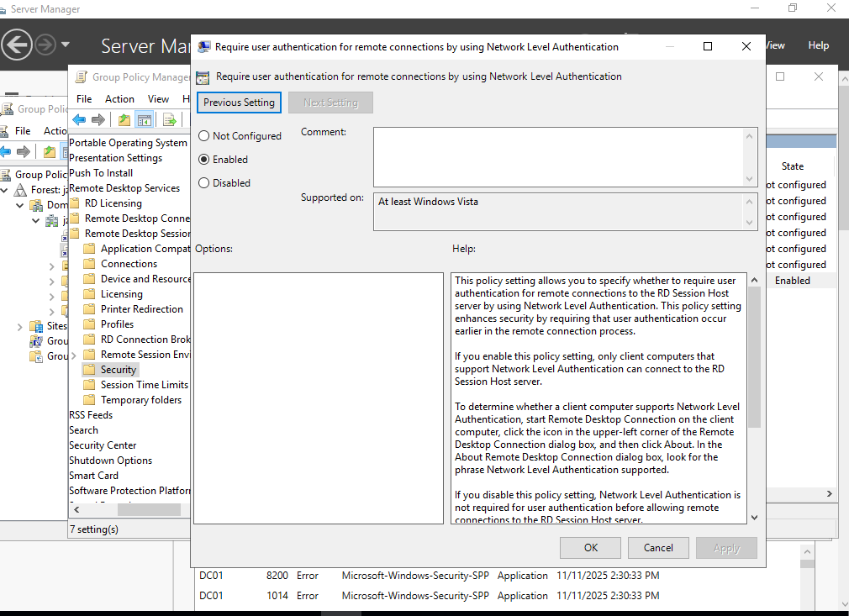The image size is (849, 616).
Task: Open the Action menu
Action: (119, 98)
